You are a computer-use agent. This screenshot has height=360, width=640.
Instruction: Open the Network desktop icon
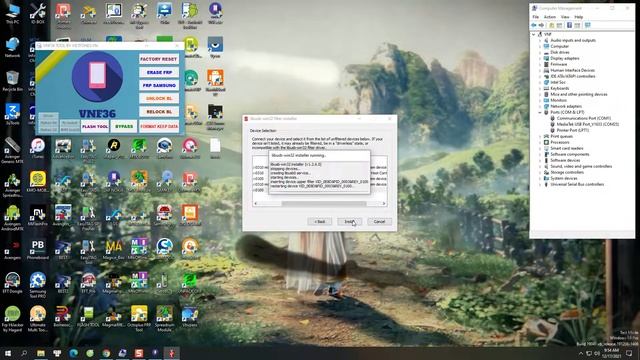click(12, 47)
